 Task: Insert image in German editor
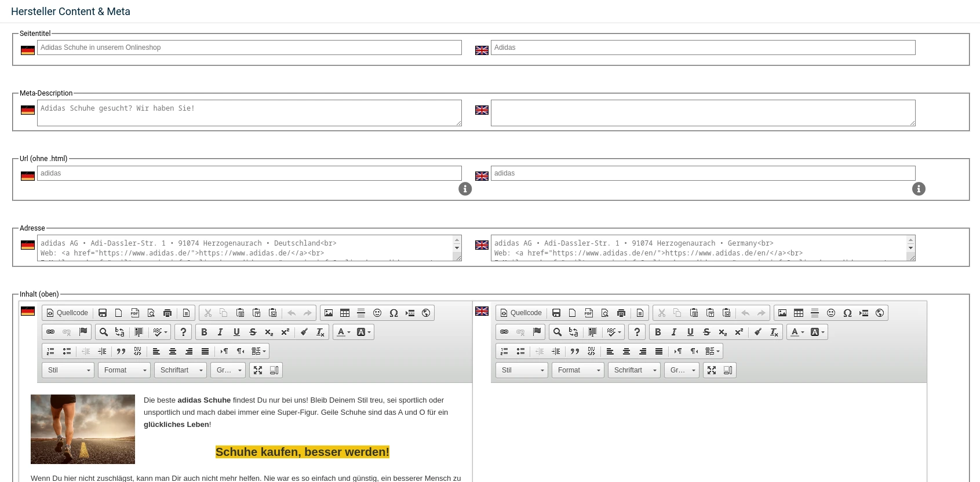[x=329, y=313]
